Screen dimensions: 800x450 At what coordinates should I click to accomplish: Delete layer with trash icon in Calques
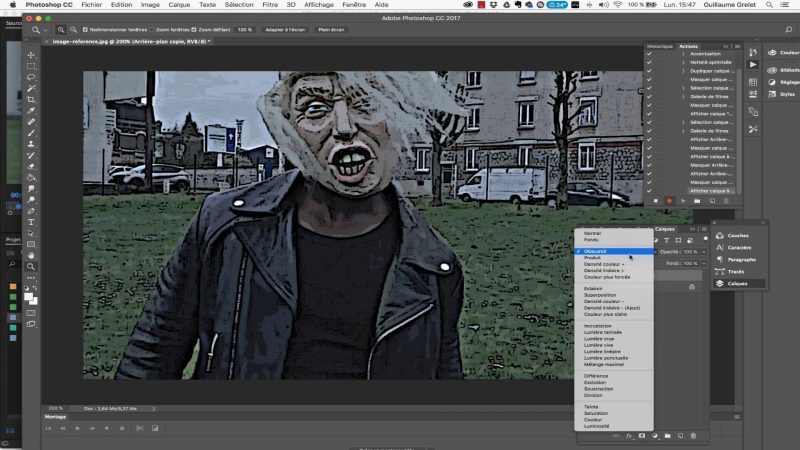coord(693,436)
